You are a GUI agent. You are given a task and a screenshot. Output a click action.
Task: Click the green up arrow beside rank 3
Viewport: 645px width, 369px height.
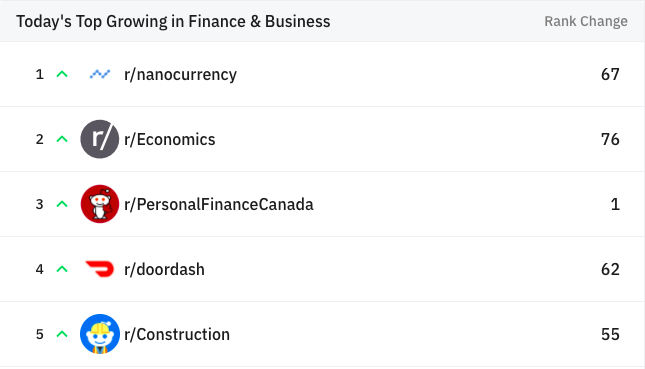pos(62,204)
